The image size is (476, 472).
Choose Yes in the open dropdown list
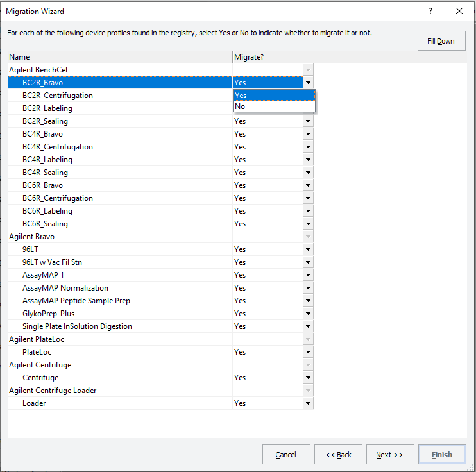[x=274, y=96]
